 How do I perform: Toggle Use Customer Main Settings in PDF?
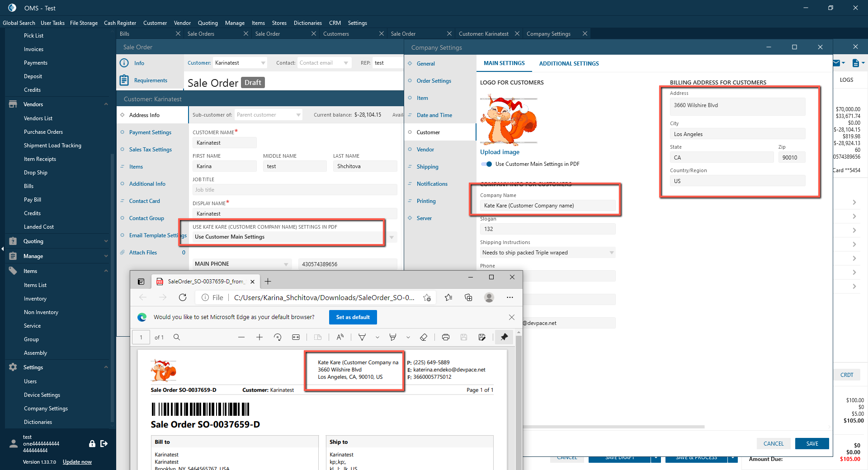[x=486, y=164]
